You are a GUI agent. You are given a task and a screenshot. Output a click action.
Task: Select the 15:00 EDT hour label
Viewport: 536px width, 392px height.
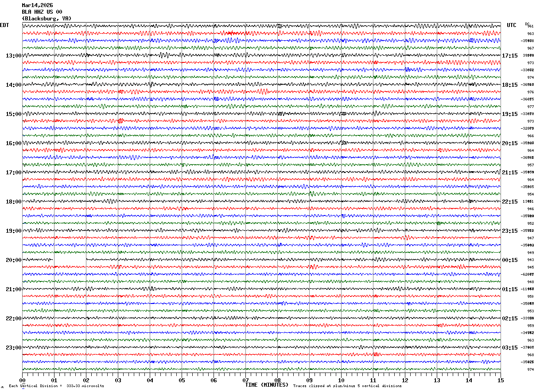tap(13, 114)
